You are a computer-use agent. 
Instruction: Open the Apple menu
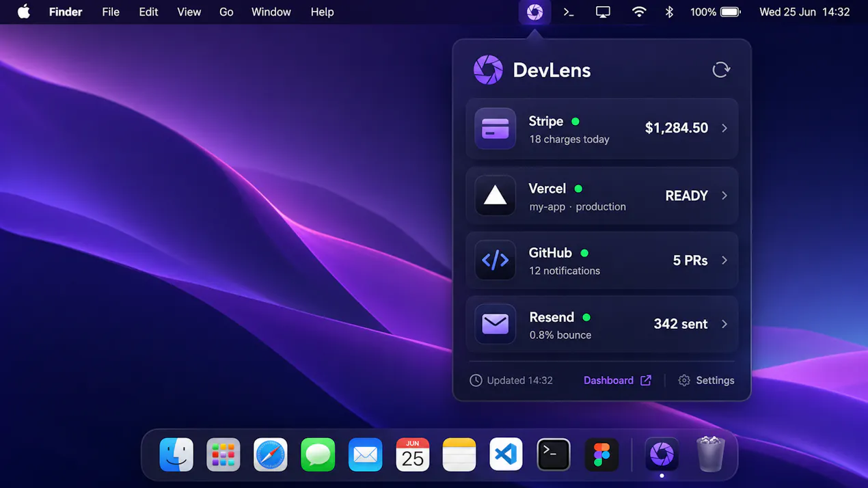(x=24, y=12)
